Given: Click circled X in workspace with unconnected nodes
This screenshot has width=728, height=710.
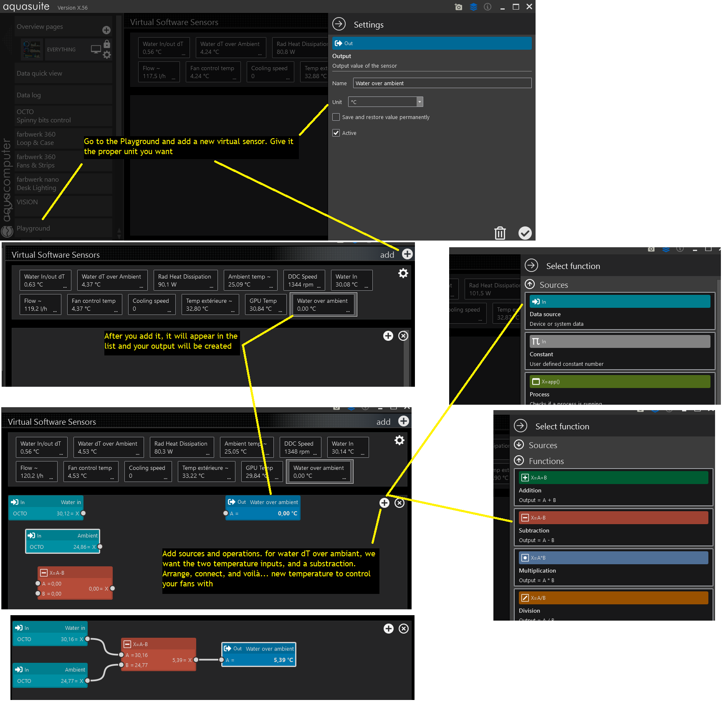Looking at the screenshot, I should coord(399,503).
